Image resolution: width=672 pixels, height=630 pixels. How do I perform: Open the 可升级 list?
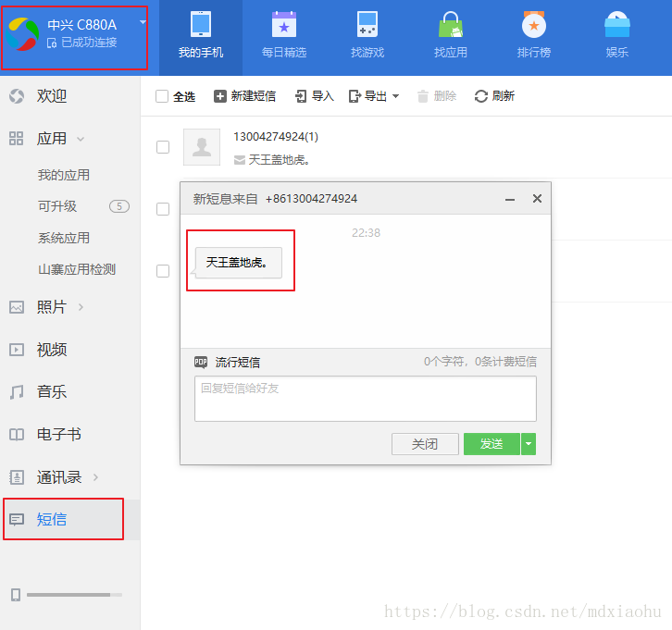(57, 206)
